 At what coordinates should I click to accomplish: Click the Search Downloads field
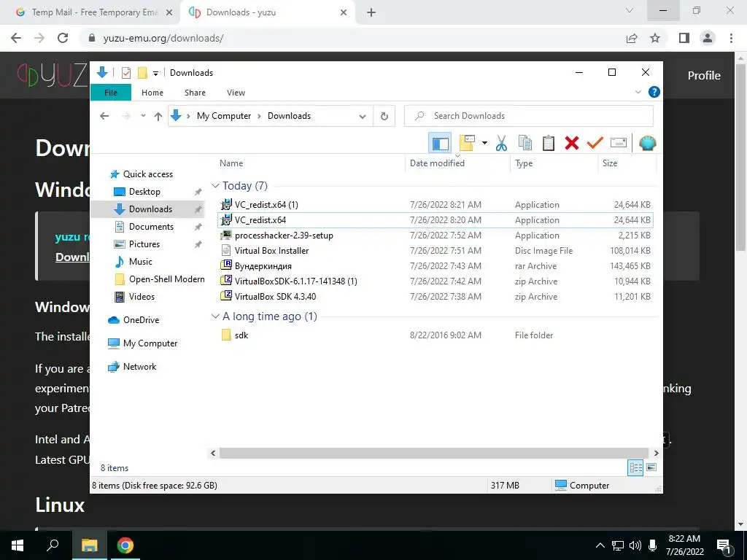pos(529,116)
